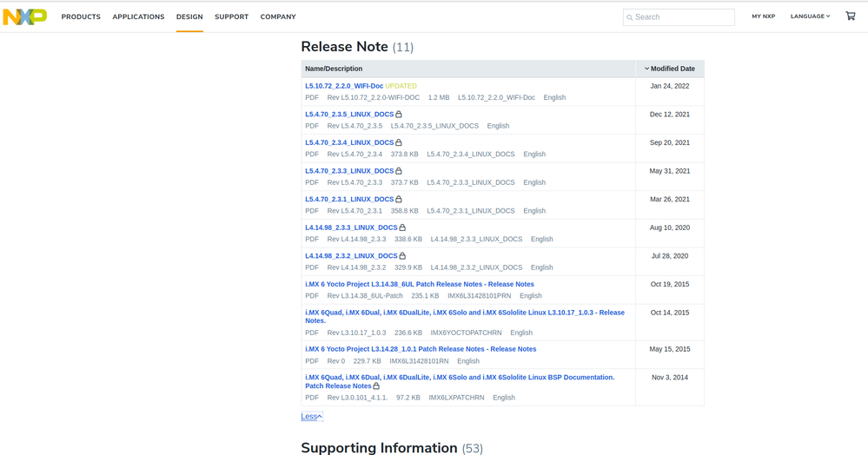Open L4.14.98_2.3.2_LINUX_DOCS link
868x455 pixels.
click(351, 255)
